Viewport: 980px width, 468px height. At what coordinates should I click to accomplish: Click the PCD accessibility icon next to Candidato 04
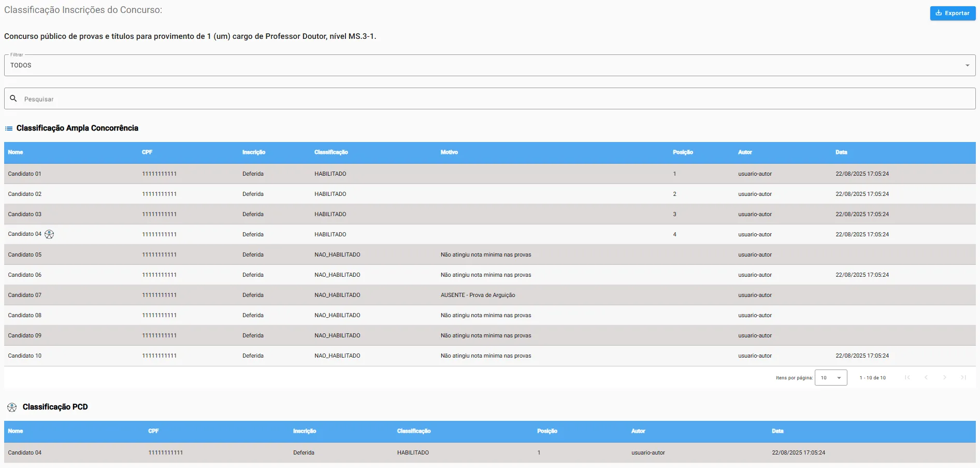49,234
